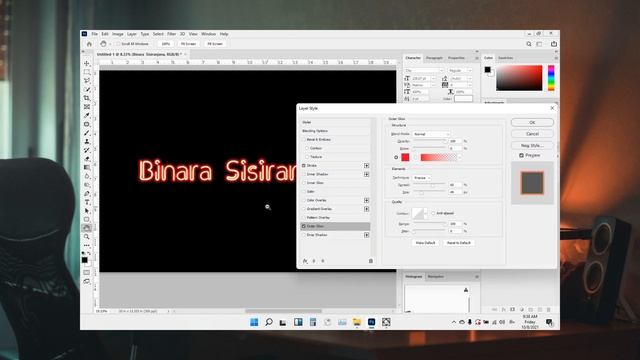Image resolution: width=640 pixels, height=360 pixels.
Task: Enable the Anti-aliased checkbox
Action: [x=433, y=213]
